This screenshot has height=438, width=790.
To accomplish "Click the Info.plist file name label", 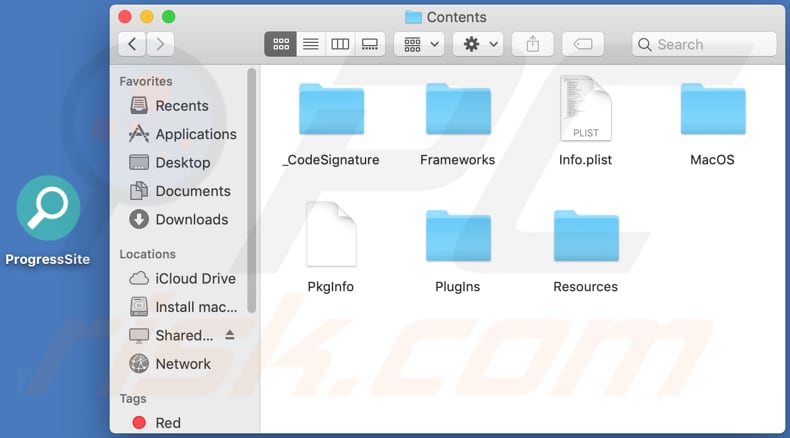I will click(585, 160).
